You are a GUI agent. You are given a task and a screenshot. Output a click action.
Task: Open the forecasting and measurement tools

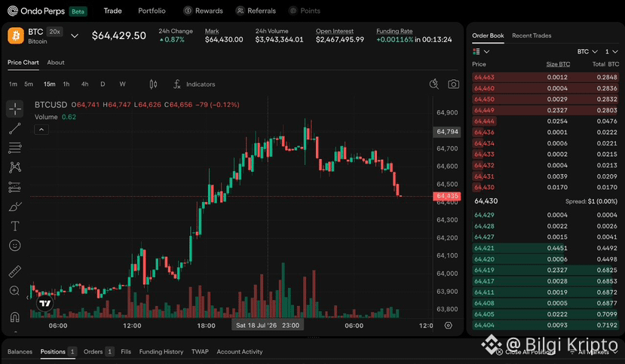[x=15, y=187]
